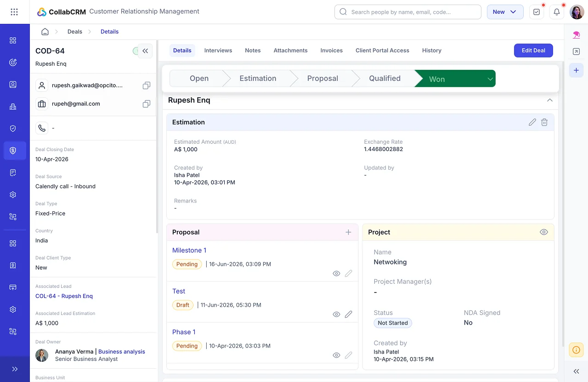Open the notifications bell
The image size is (588, 382).
pos(557,12)
